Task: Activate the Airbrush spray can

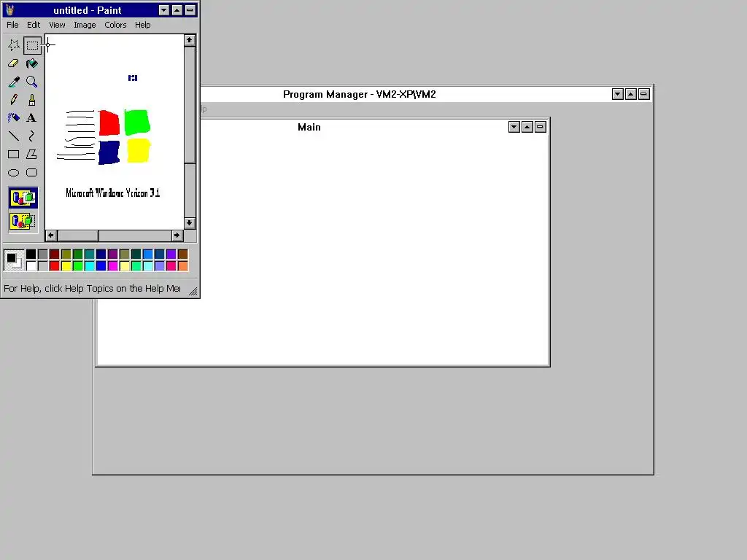Action: (14, 118)
